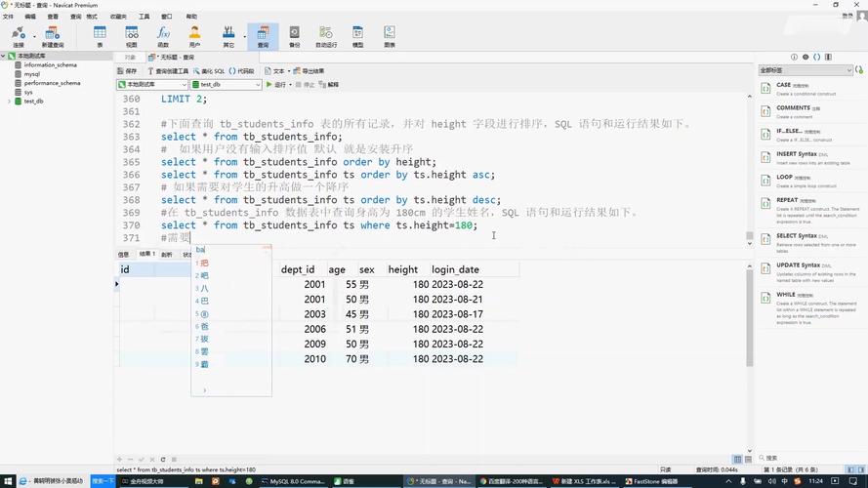
Task: Insert the WHILE code snippet
Action: [x=810, y=308]
